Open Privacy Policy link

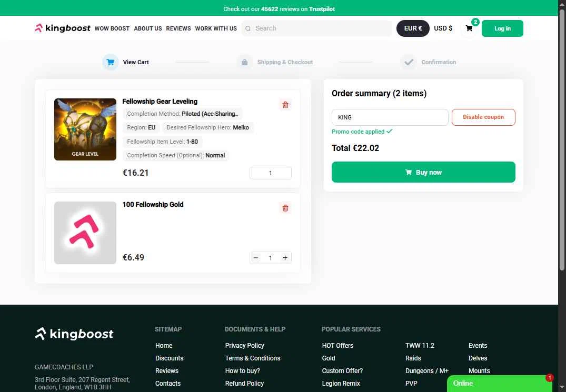[244, 346]
